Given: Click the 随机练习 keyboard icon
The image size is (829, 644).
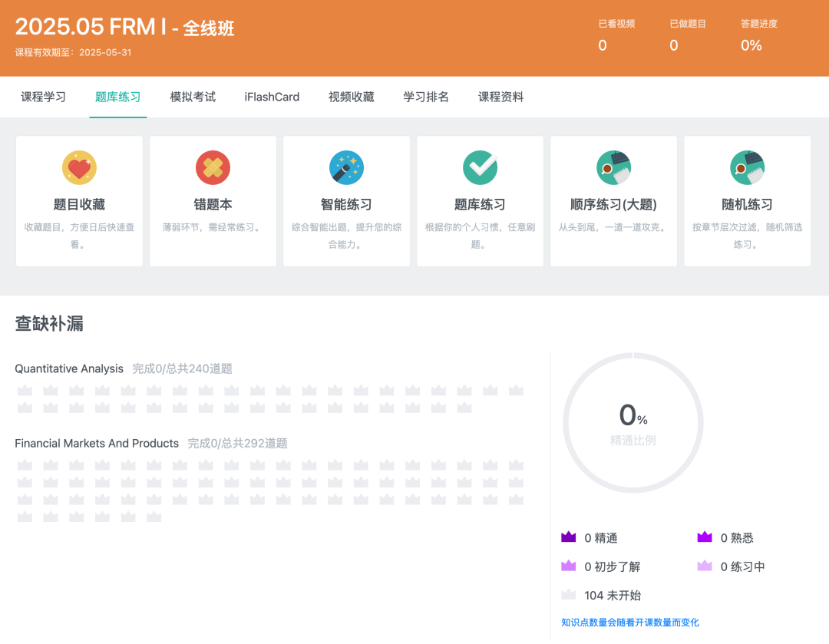Looking at the screenshot, I should pyautogui.click(x=747, y=167).
